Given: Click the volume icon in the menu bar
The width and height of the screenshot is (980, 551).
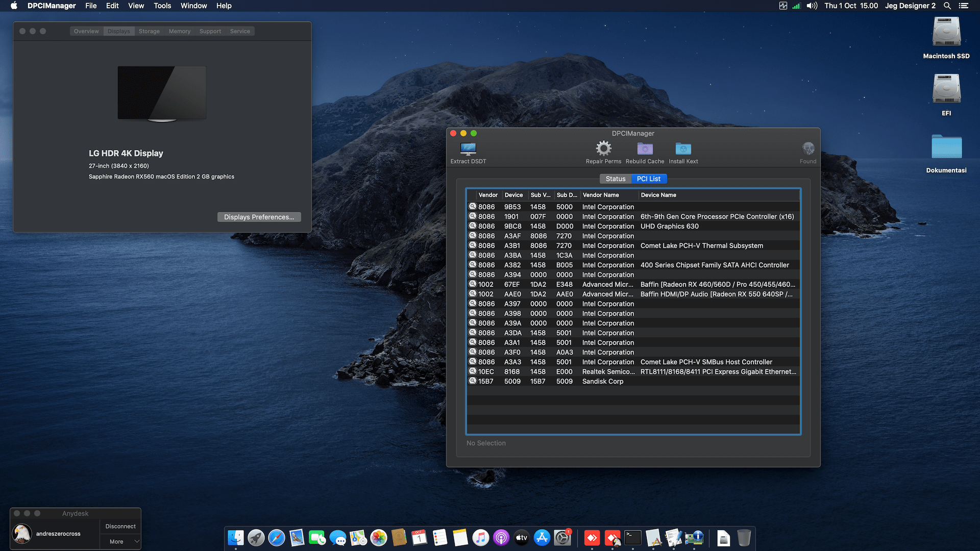Looking at the screenshot, I should click(811, 6).
